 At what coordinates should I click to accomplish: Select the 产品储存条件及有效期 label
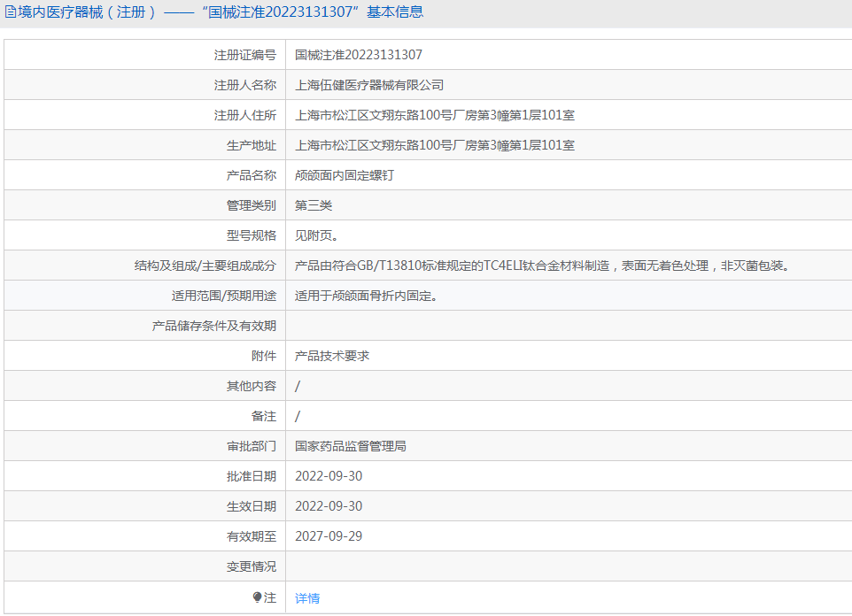click(x=214, y=326)
